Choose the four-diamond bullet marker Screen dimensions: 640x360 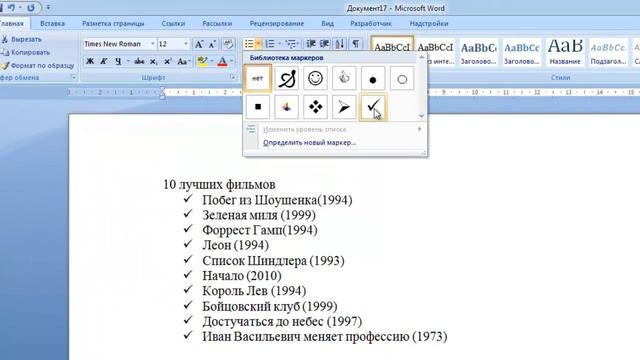(x=315, y=107)
